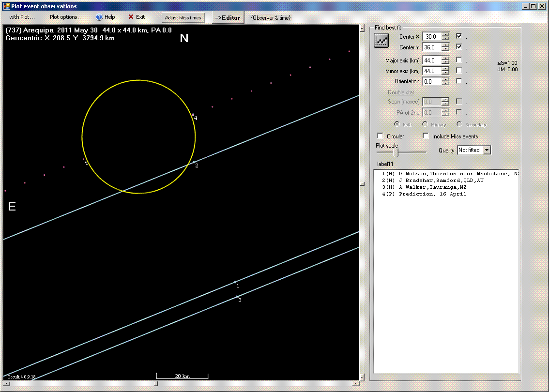Click the 20 km scale bar label

click(182, 376)
